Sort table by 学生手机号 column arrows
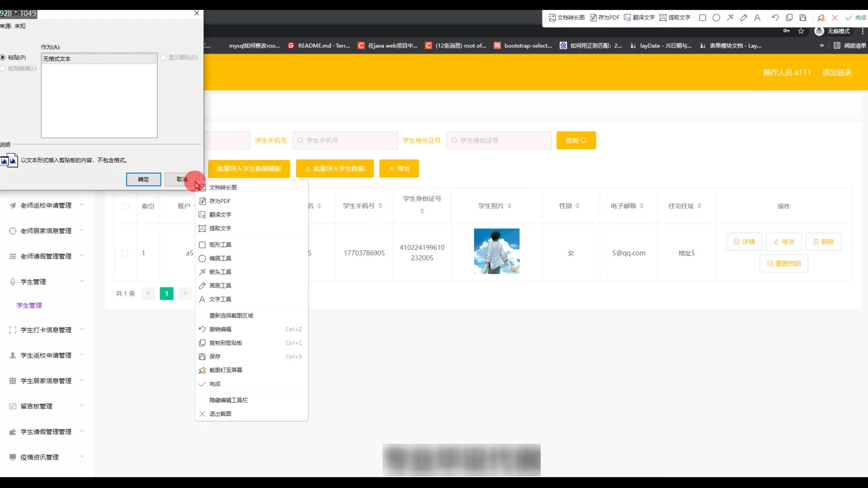 pyautogui.click(x=380, y=206)
